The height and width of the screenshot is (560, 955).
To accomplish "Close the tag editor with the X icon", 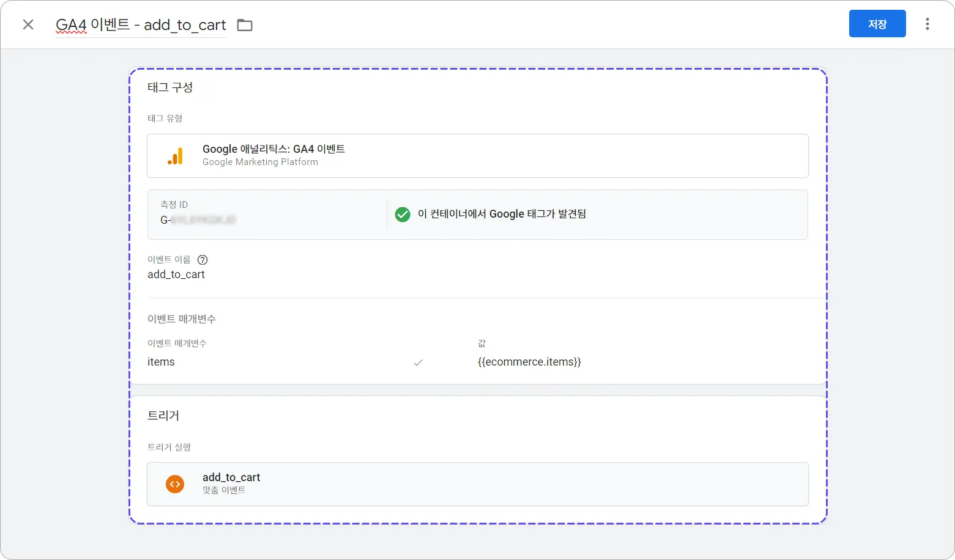I will click(x=28, y=24).
